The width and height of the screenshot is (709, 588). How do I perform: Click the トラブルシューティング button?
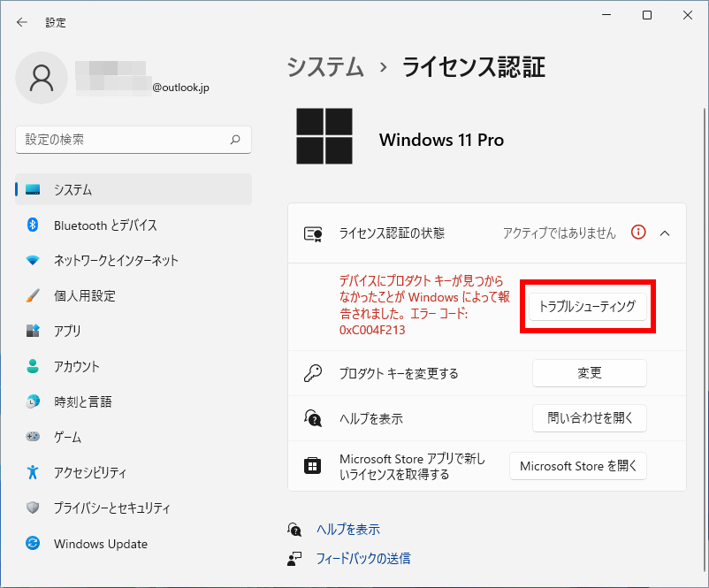click(x=587, y=307)
